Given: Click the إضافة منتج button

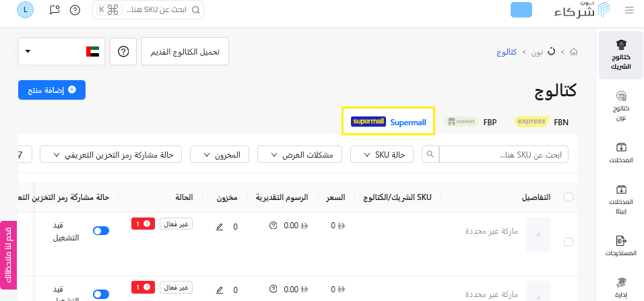Looking at the screenshot, I should (x=52, y=90).
